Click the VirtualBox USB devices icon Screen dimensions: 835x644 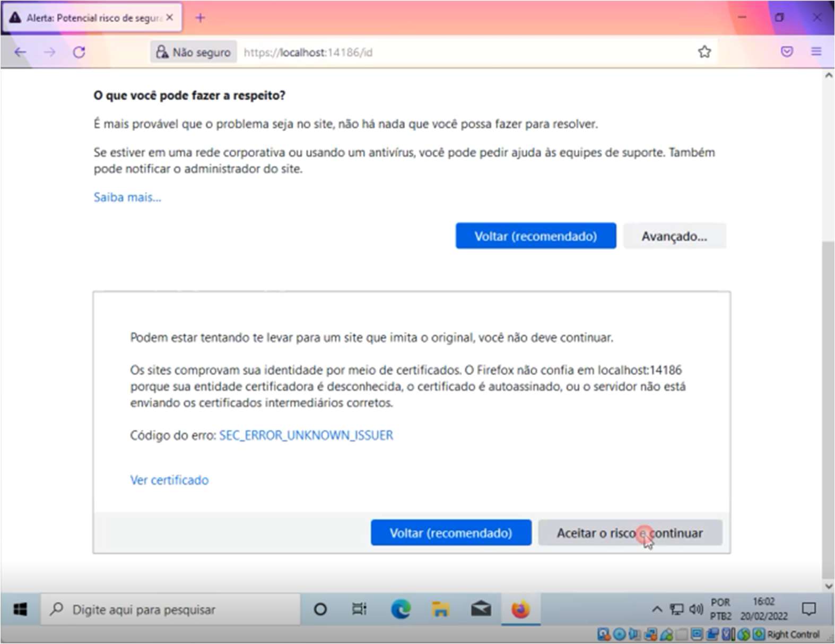click(666, 634)
